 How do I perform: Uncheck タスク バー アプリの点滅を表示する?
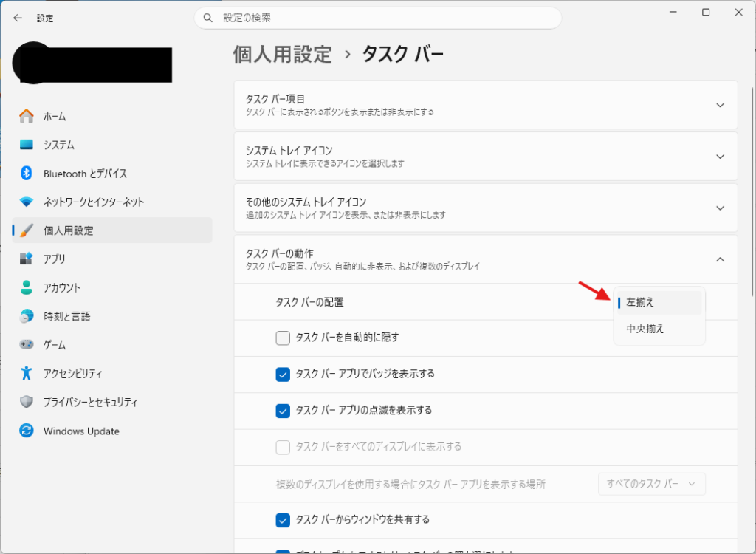click(x=283, y=411)
